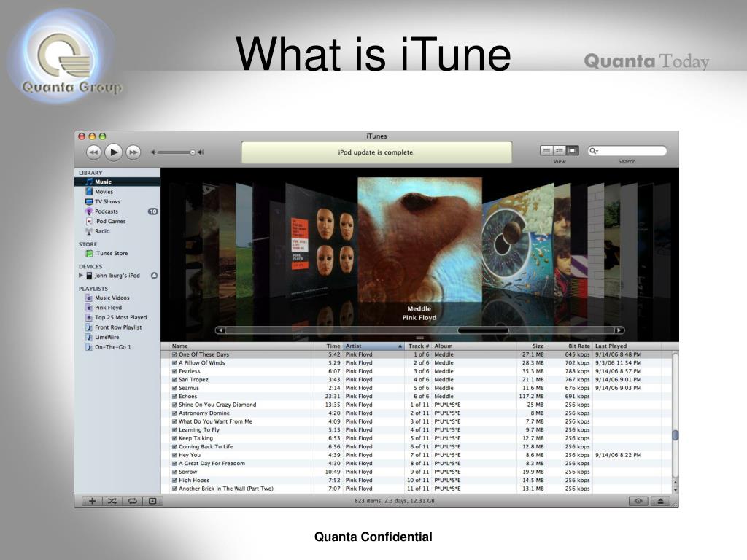The width and height of the screenshot is (747, 560).
Task: Select the list view button
Action: 546,150
